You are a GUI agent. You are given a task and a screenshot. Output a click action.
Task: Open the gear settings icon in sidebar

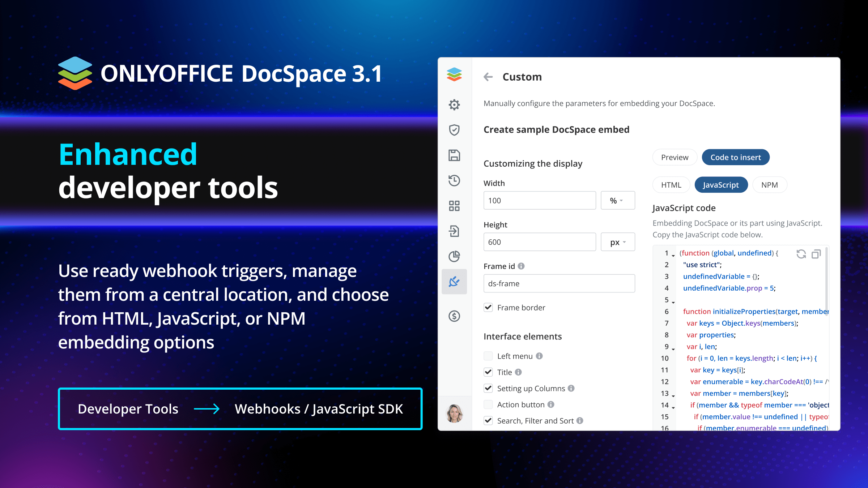454,105
